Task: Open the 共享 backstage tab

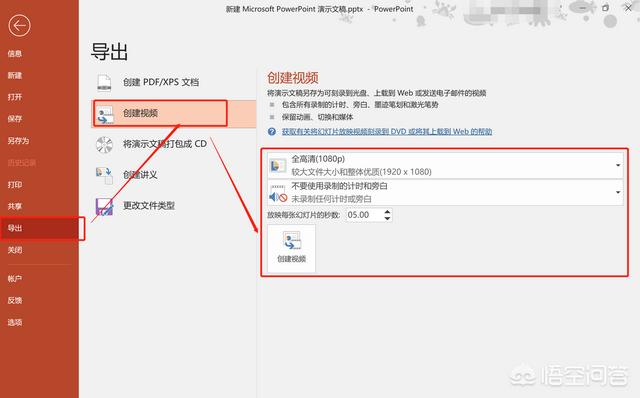Action: 15,206
